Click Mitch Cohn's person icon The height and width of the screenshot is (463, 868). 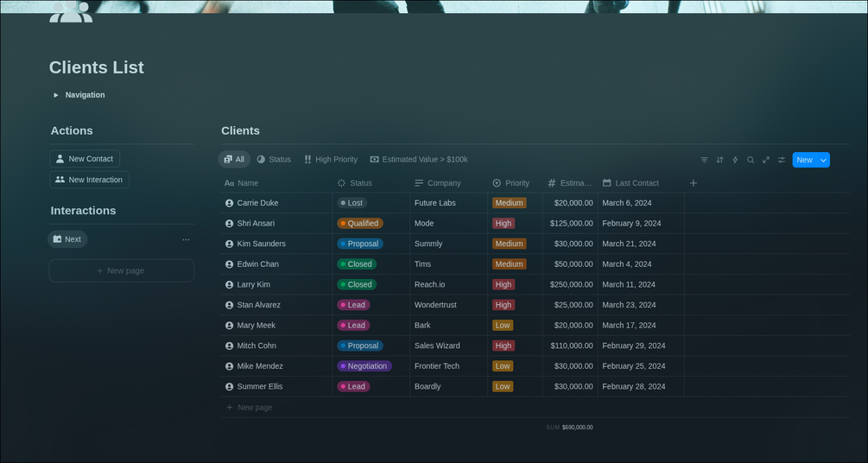tap(229, 346)
